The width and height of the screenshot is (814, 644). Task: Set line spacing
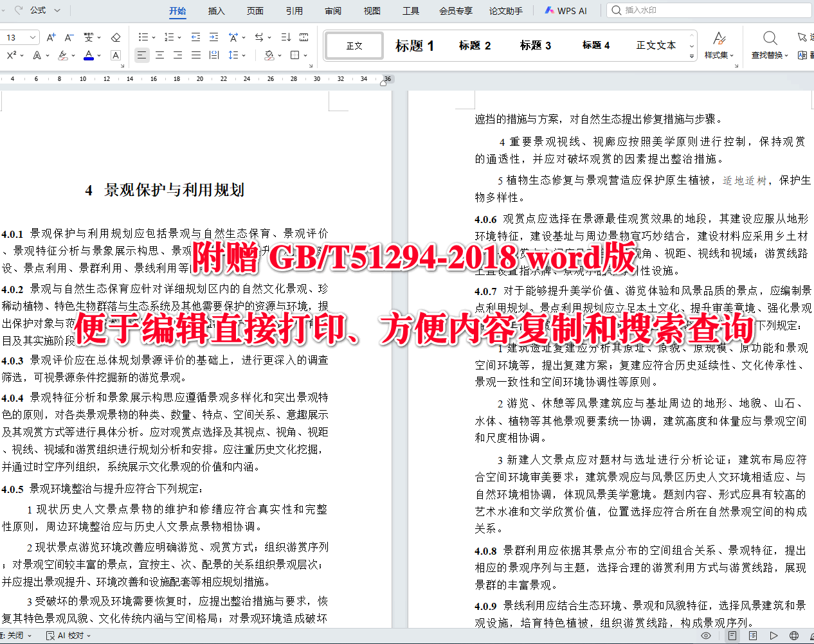(233, 55)
